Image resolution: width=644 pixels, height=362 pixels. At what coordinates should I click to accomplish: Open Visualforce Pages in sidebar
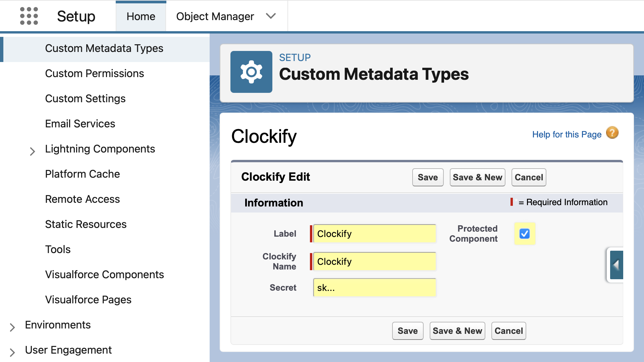click(x=88, y=300)
